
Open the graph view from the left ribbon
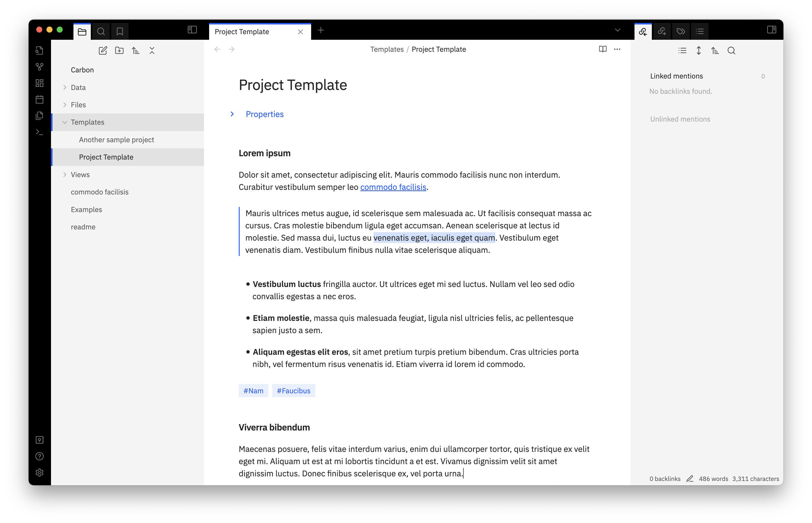click(x=40, y=67)
